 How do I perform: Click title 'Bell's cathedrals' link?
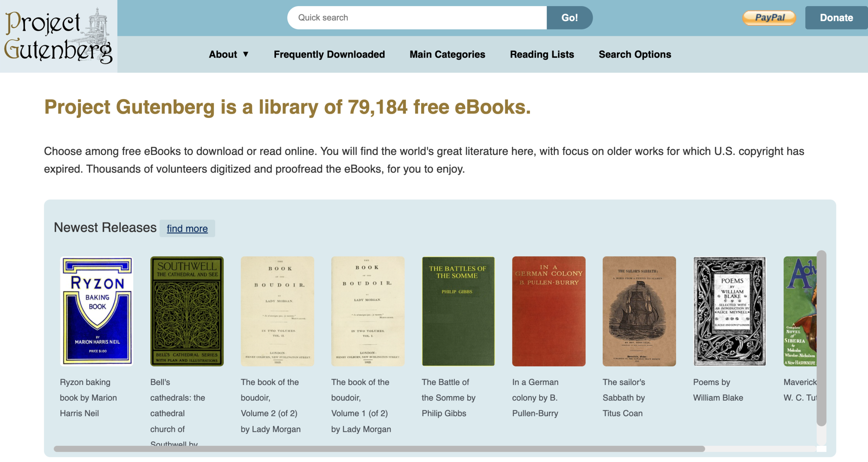point(178,412)
